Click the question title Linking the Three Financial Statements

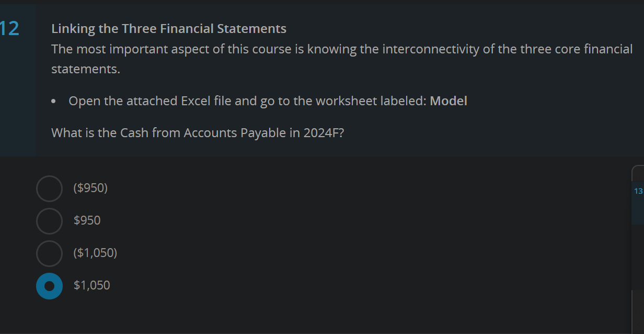pyautogui.click(x=168, y=28)
